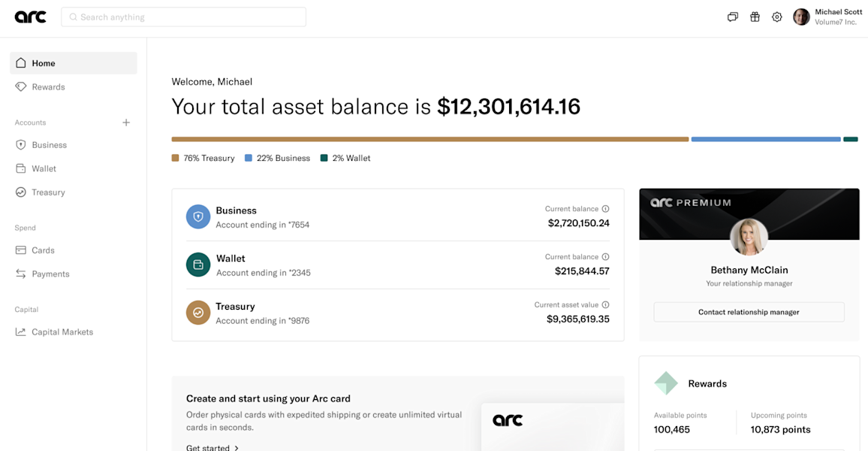The width and height of the screenshot is (868, 451).
Task: Go to Rewards in sidebar
Action: [x=48, y=87]
